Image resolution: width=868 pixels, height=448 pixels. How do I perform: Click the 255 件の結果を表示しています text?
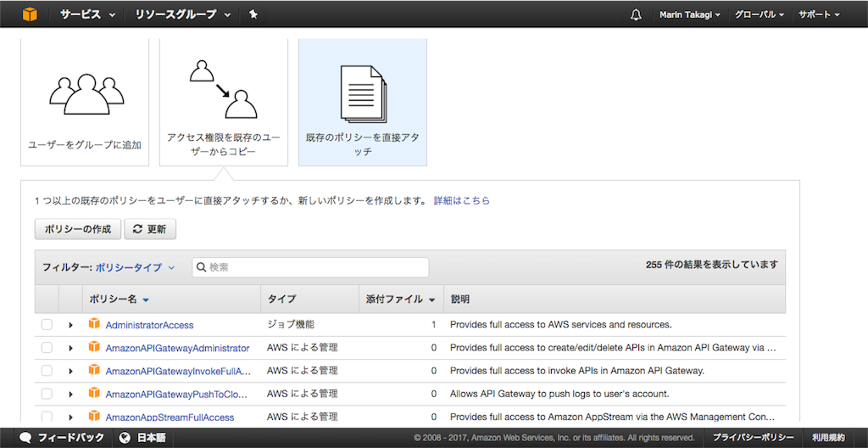[x=712, y=265]
